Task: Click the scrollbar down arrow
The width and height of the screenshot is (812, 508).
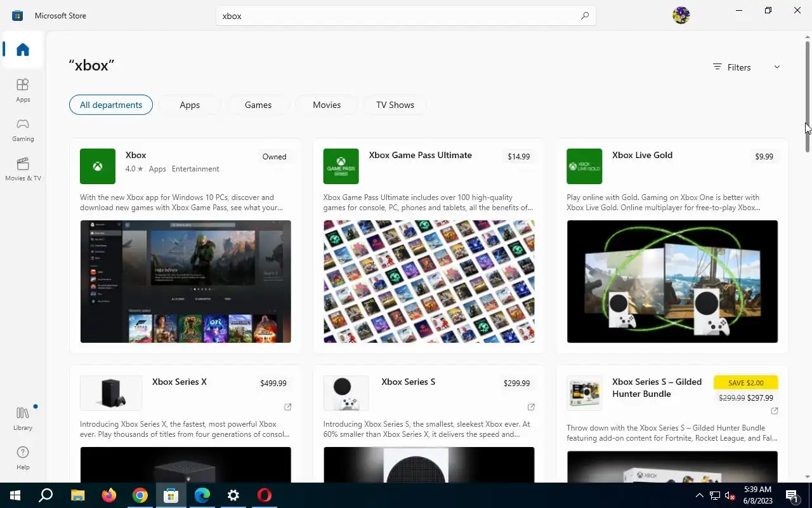Action: click(808, 477)
